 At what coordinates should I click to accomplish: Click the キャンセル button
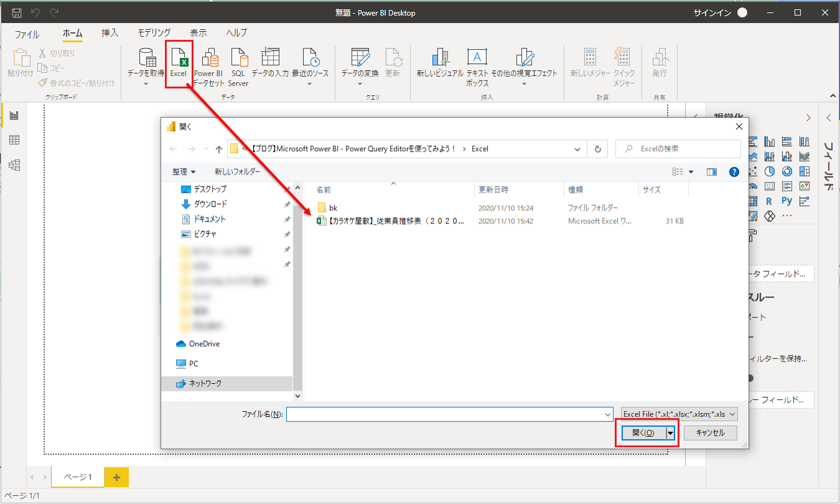tap(710, 433)
